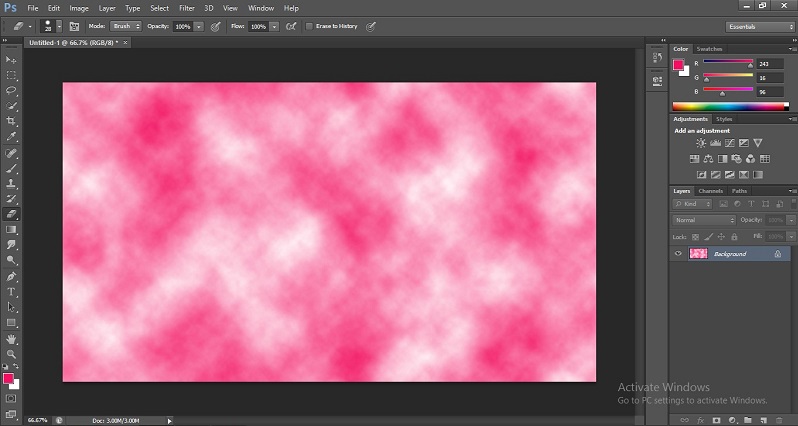Click the color spectrum ramp bar
The width and height of the screenshot is (798, 426).
[x=730, y=106]
